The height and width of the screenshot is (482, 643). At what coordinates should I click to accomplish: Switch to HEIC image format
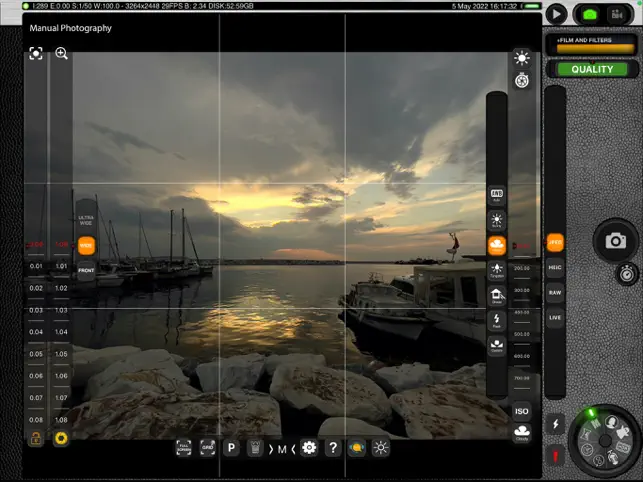(555, 268)
